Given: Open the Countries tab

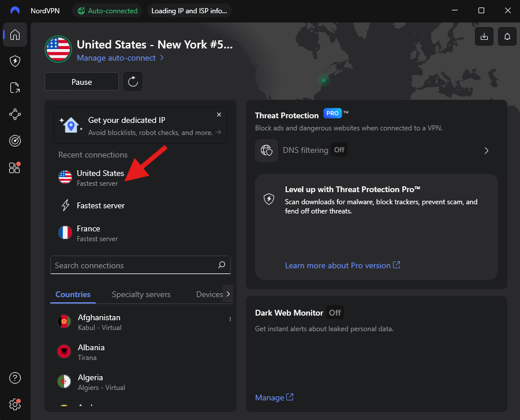Looking at the screenshot, I should [x=73, y=294].
